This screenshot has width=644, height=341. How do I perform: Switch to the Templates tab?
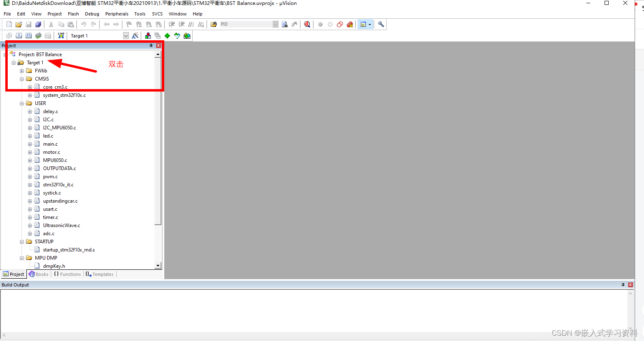tap(100, 274)
